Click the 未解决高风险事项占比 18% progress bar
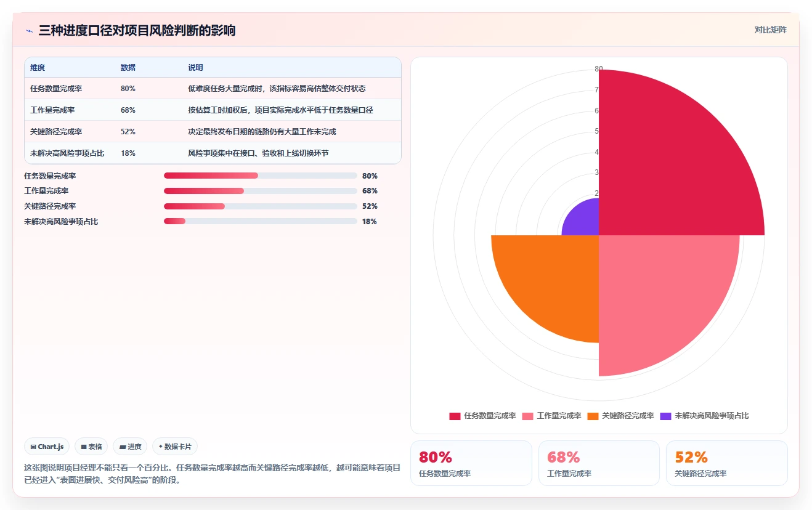 (x=260, y=221)
